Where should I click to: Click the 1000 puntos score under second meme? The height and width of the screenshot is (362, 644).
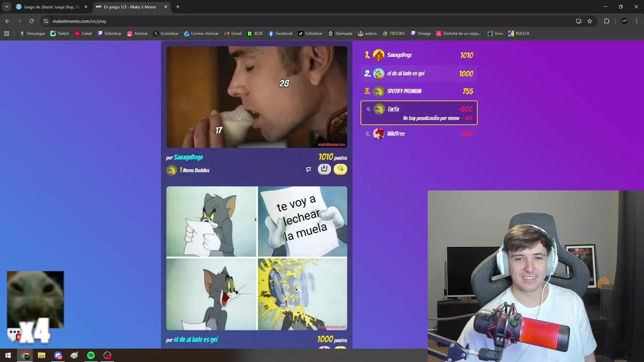point(332,340)
